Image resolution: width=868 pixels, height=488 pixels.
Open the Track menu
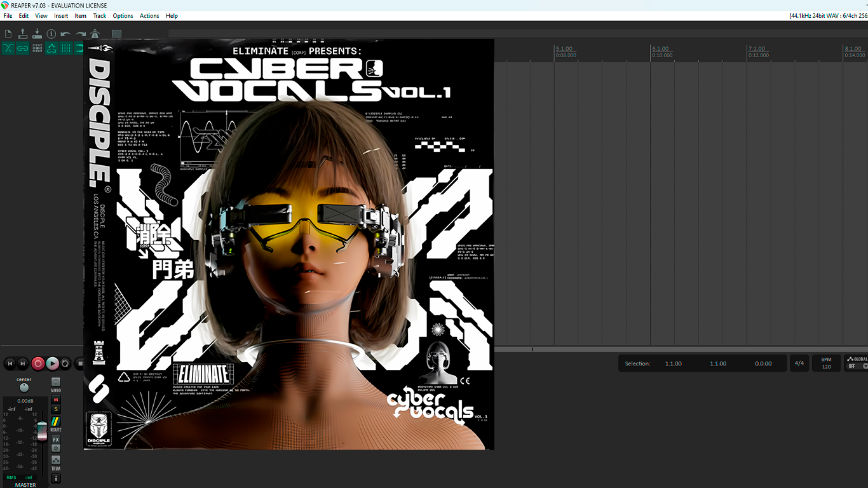click(x=100, y=16)
